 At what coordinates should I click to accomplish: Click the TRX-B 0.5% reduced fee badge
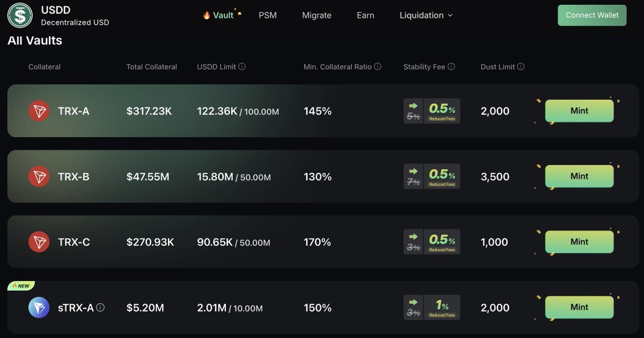click(442, 176)
